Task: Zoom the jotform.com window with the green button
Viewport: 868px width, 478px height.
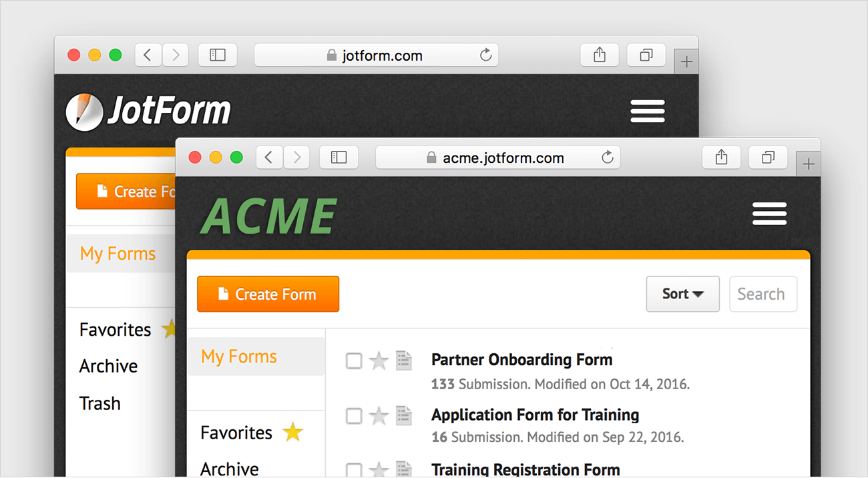Action: [x=116, y=55]
